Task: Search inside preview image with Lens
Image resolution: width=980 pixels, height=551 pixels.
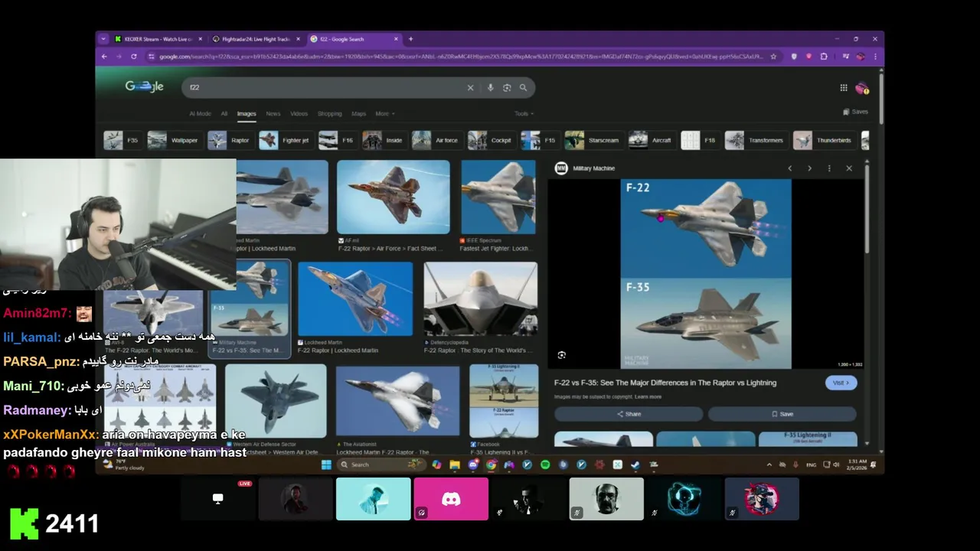Action: click(x=562, y=355)
